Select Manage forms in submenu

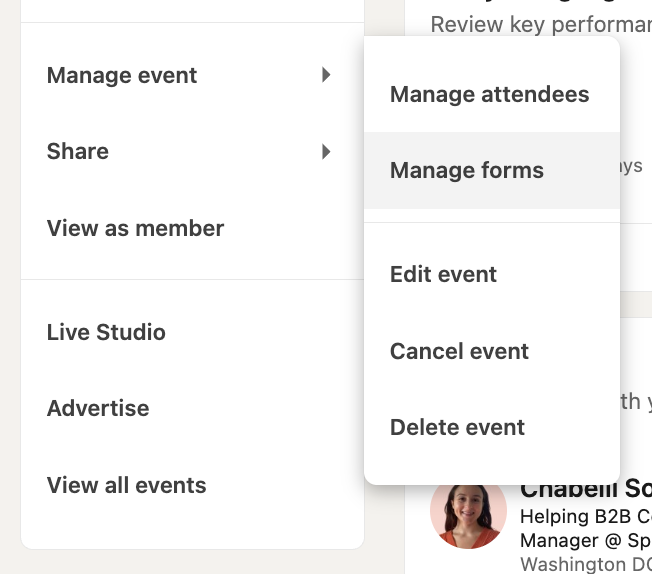(492, 171)
